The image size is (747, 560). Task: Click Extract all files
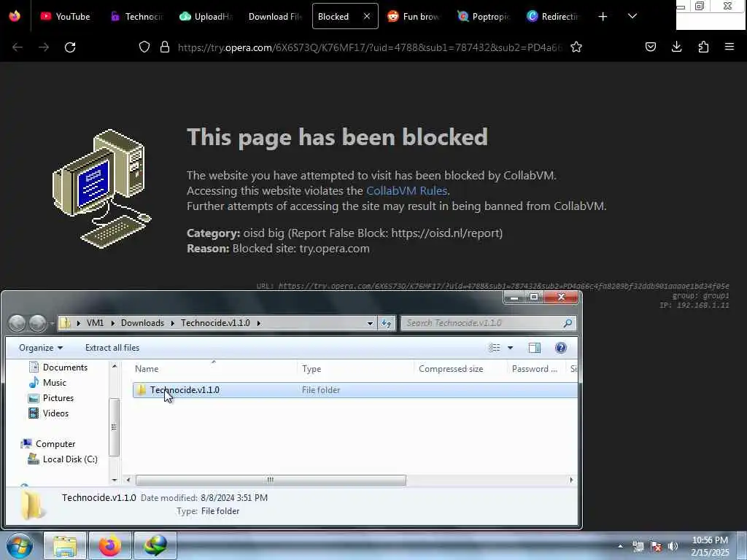tap(112, 348)
